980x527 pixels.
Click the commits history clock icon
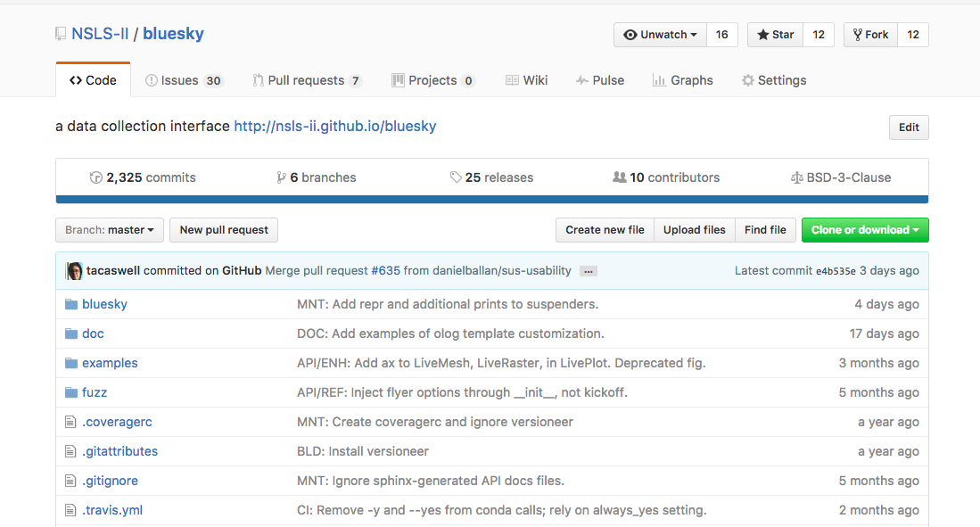[x=96, y=177]
